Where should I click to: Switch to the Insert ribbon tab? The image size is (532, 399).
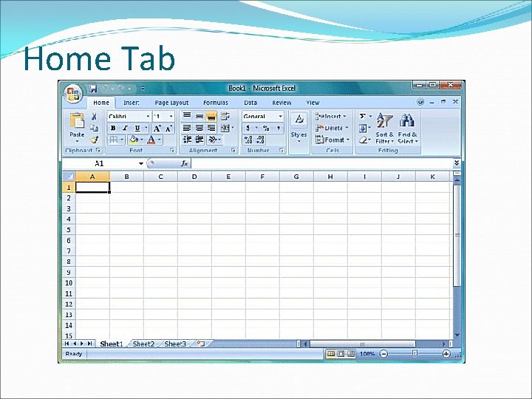pyautogui.click(x=132, y=103)
